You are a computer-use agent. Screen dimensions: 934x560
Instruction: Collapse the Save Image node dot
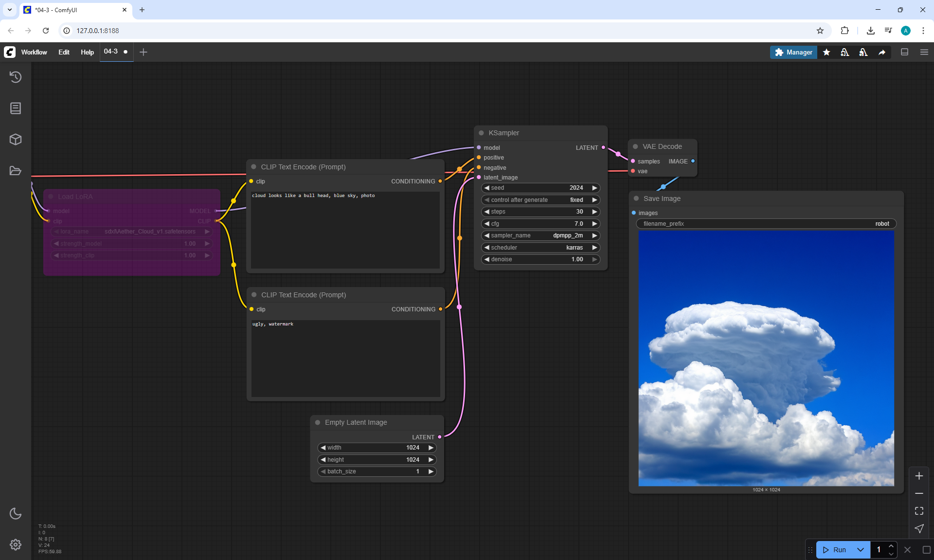click(x=636, y=199)
